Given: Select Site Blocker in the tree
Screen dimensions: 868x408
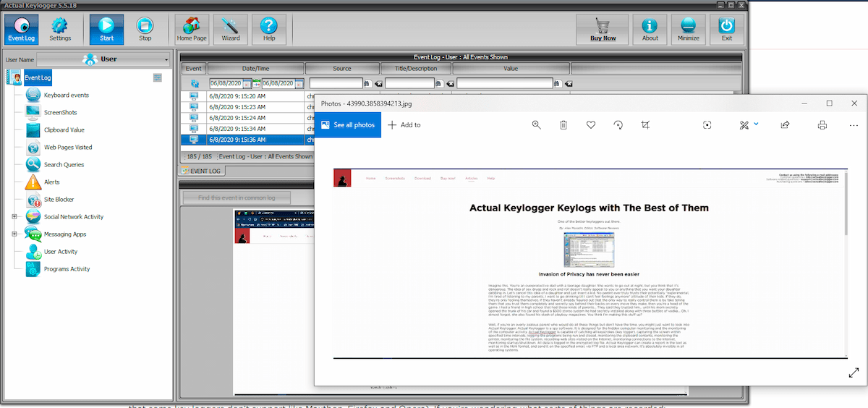Looking at the screenshot, I should coord(59,199).
